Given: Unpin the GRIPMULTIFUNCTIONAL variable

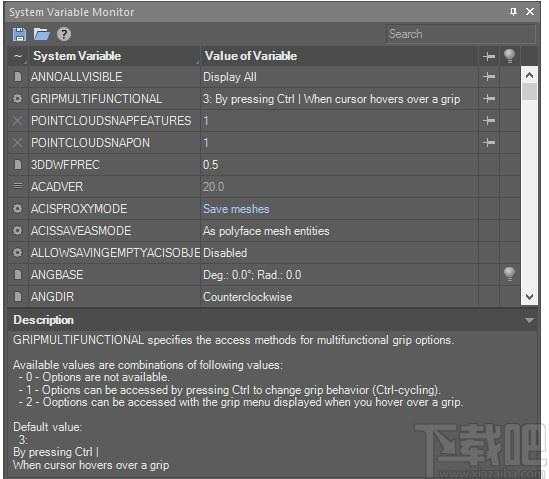Looking at the screenshot, I should click(489, 99).
